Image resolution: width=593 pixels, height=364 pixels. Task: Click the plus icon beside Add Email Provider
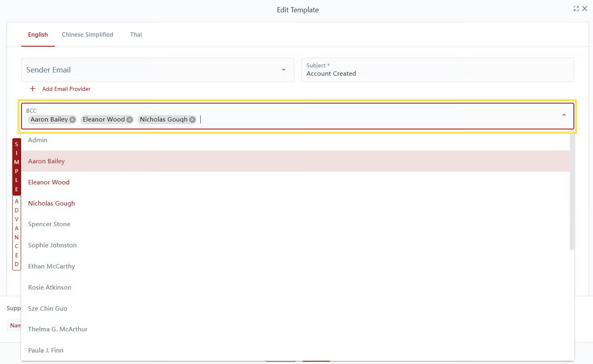pos(33,89)
